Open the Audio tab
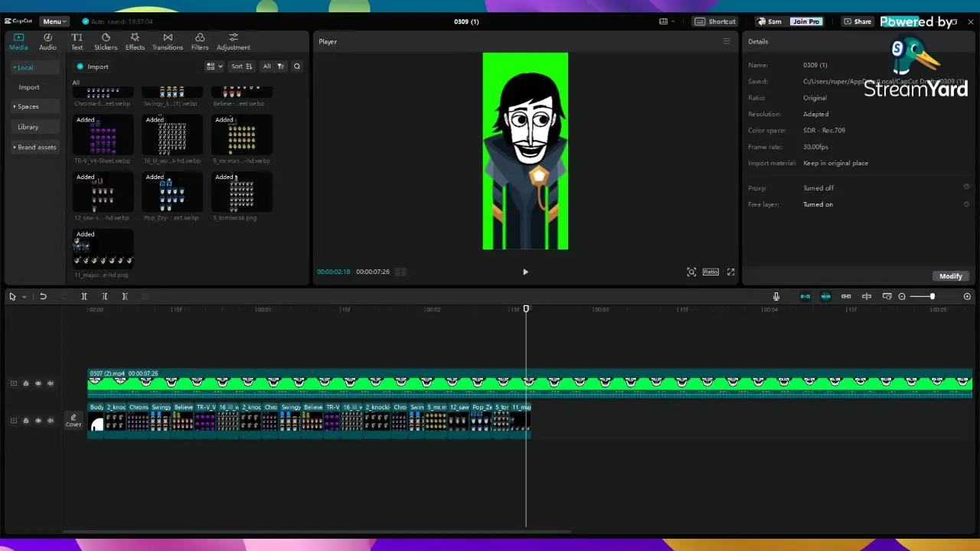 (x=47, y=41)
